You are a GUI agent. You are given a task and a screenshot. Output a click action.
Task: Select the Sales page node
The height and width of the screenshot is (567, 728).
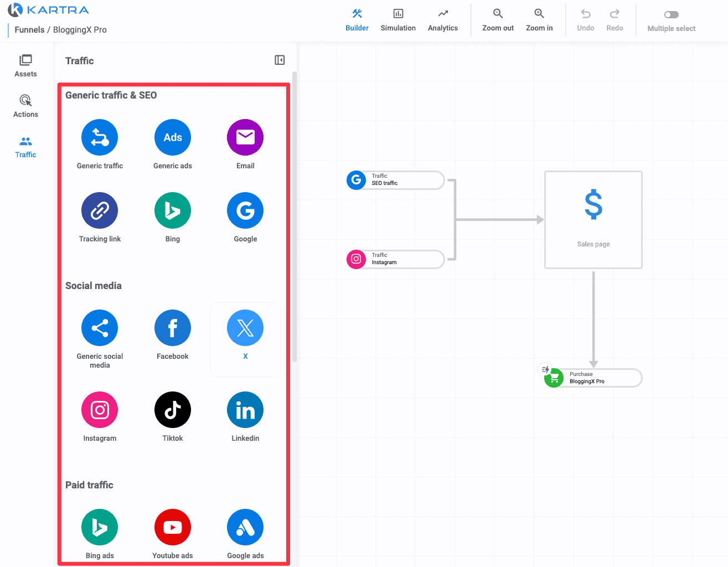(x=593, y=220)
